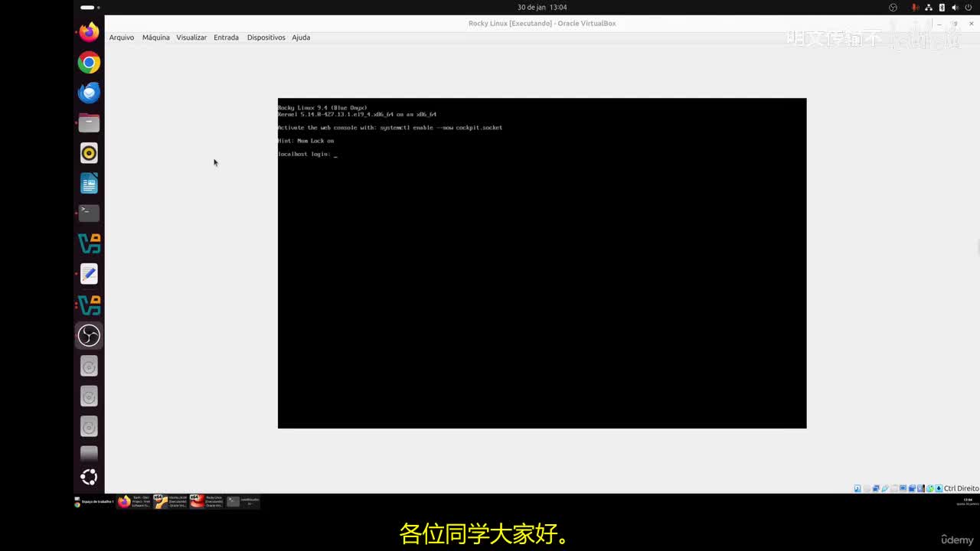The height and width of the screenshot is (551, 980).
Task: Open the Entrada menu
Action: [226, 37]
